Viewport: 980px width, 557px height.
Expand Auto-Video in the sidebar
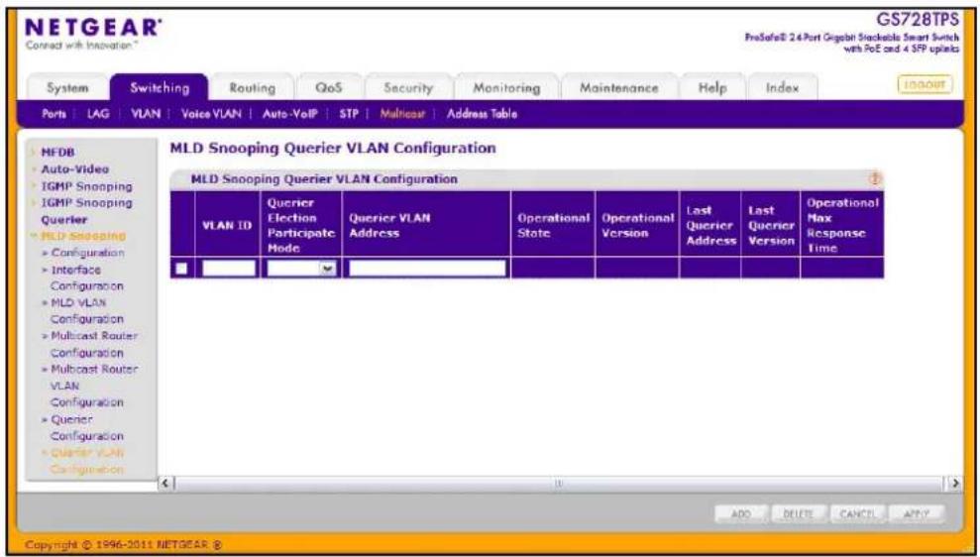[x=74, y=168]
